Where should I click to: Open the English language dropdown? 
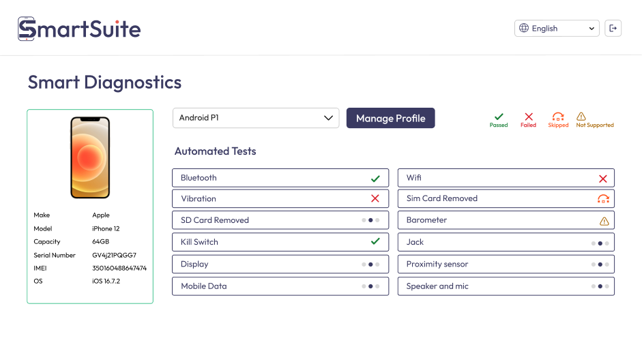[557, 29]
